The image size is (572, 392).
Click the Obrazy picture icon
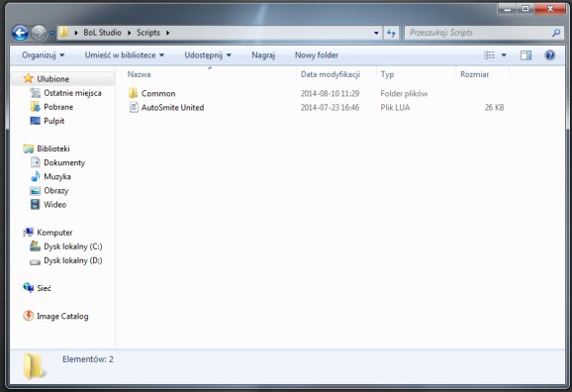35,190
